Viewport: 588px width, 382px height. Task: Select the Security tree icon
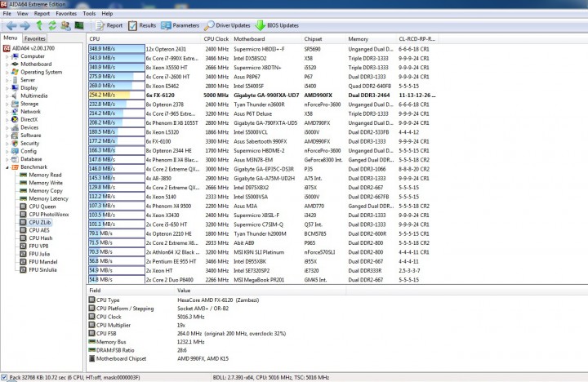click(15, 143)
